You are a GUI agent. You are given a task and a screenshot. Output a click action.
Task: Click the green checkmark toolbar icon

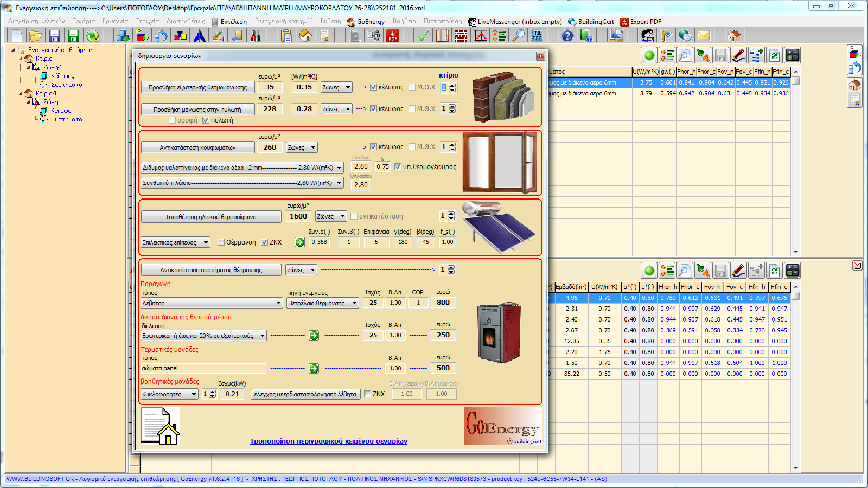coord(423,36)
